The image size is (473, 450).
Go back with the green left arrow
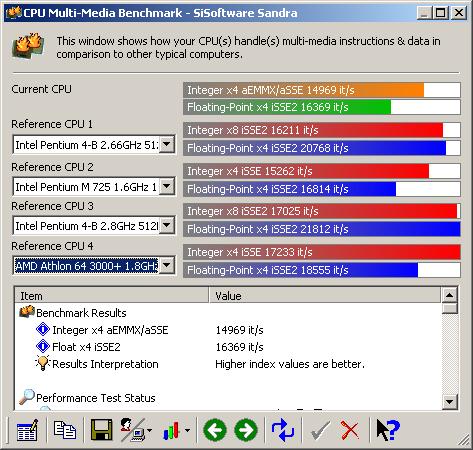tap(215, 430)
